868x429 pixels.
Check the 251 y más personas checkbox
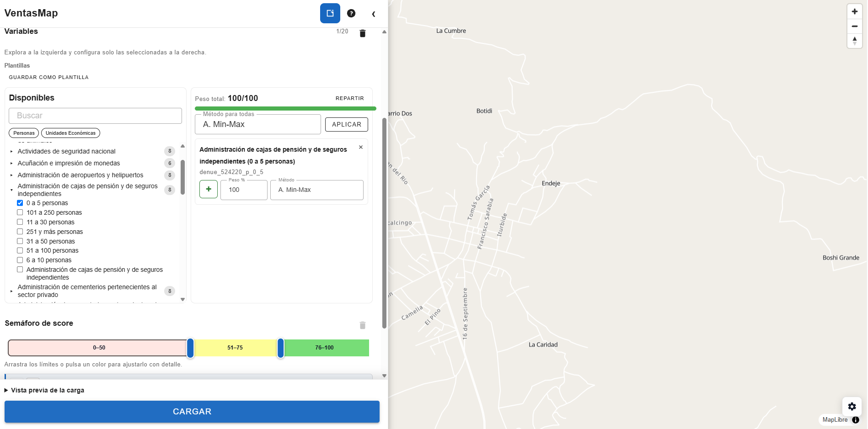pyautogui.click(x=20, y=232)
